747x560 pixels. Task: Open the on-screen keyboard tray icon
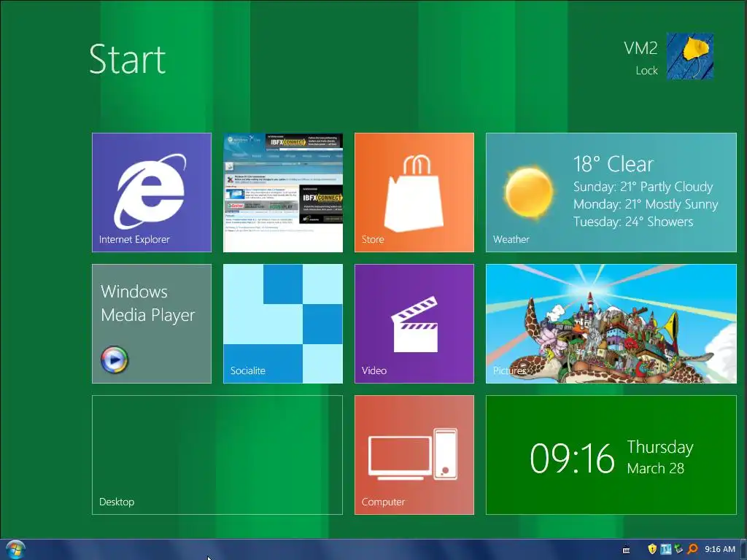(x=626, y=550)
